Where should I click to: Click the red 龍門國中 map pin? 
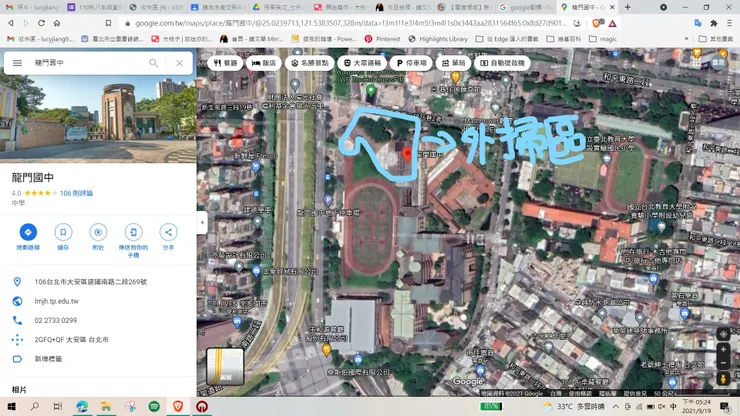[x=407, y=155]
